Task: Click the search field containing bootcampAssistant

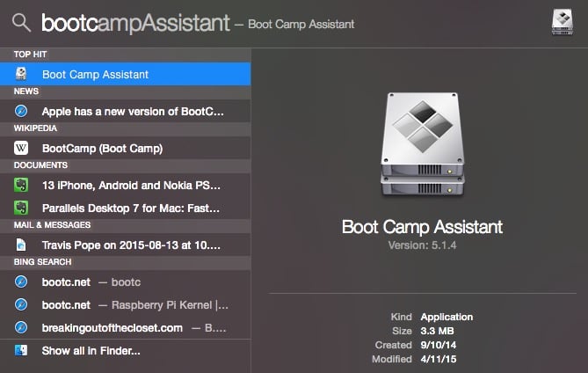Action: click(x=135, y=23)
